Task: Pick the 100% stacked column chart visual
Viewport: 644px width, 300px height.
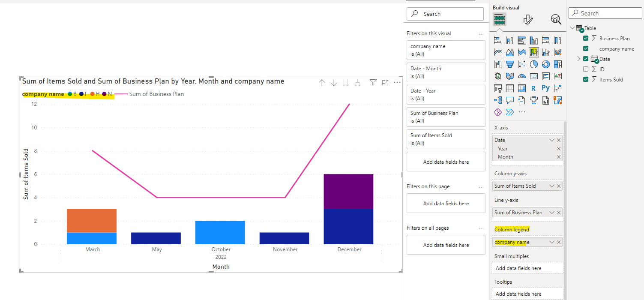Action: (558, 40)
